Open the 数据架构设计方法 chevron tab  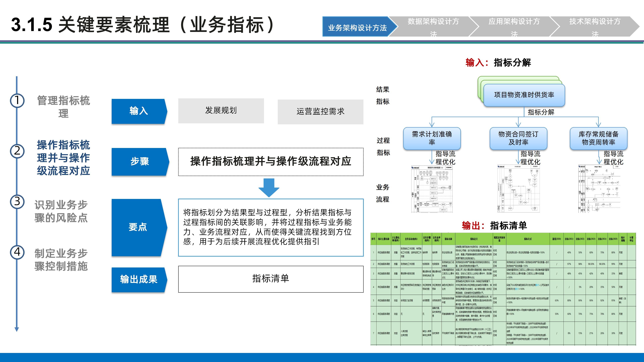coord(433,27)
